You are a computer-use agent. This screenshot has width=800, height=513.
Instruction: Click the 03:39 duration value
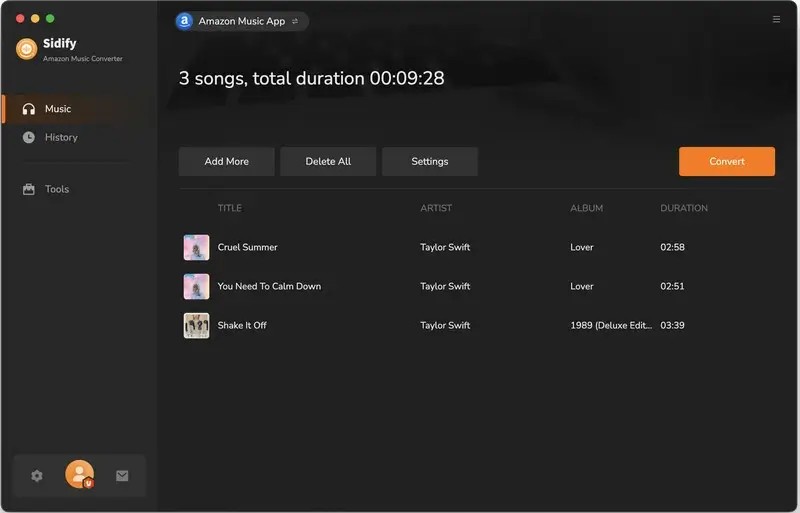click(x=672, y=325)
